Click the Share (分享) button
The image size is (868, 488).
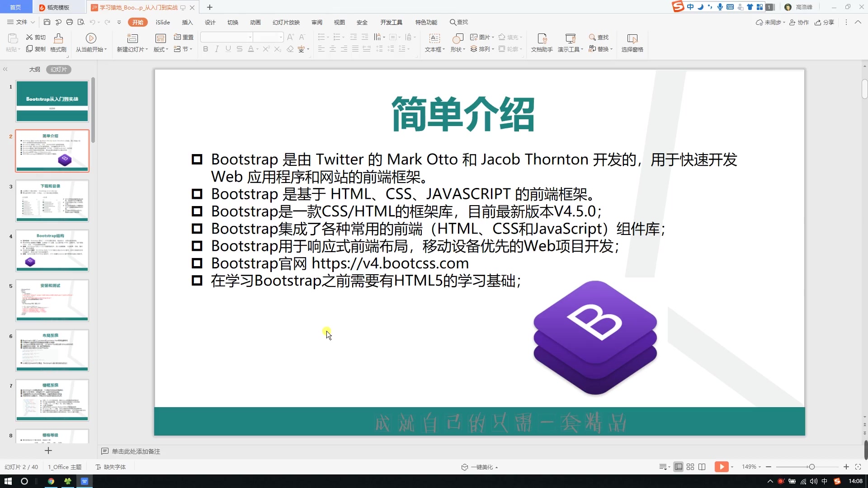(x=824, y=22)
